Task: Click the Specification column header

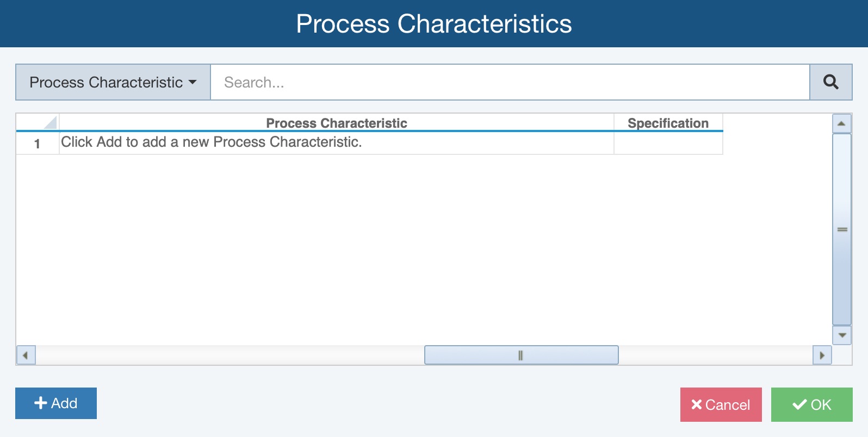Action: (x=668, y=123)
